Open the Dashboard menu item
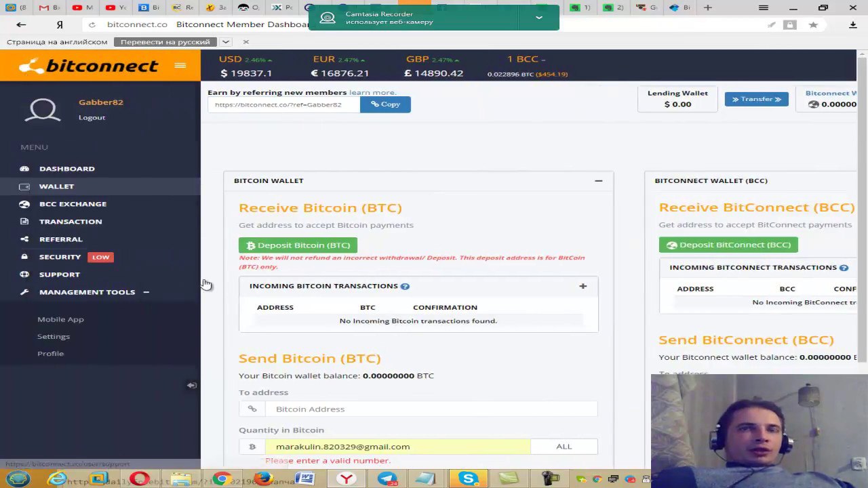 point(66,169)
